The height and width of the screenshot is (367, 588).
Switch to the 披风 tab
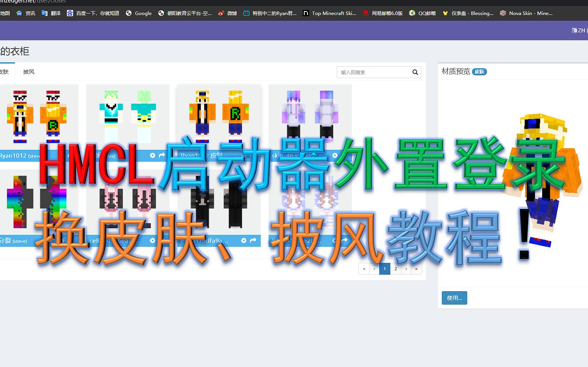(29, 72)
